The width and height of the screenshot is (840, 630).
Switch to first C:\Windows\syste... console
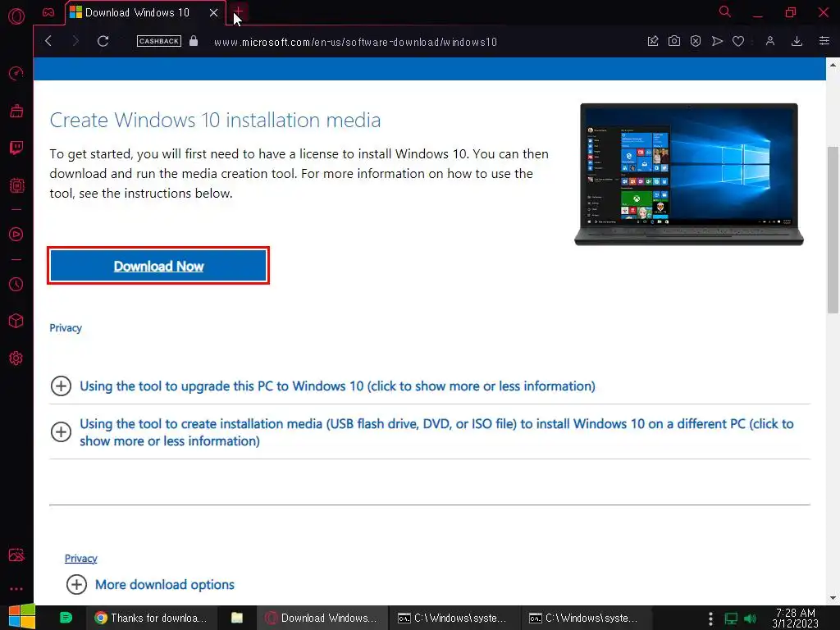coord(453,618)
